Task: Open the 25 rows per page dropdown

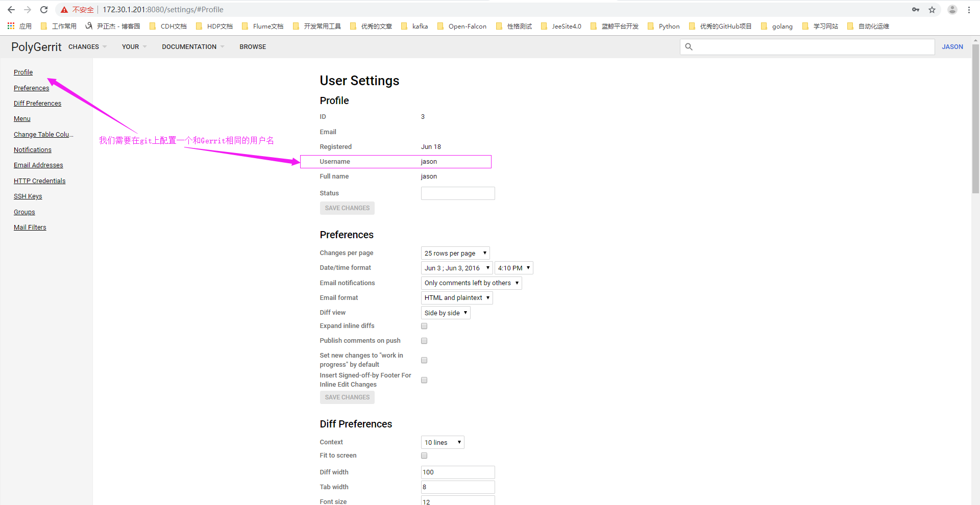Action: [455, 253]
